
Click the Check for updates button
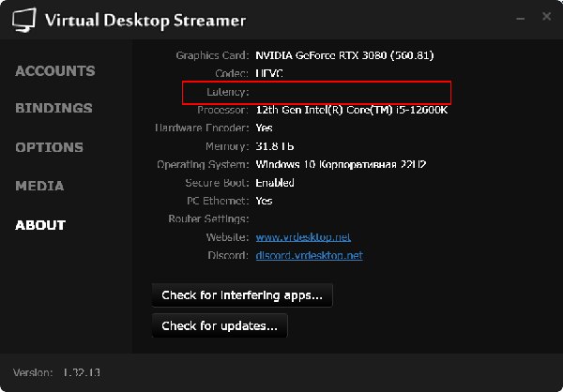coord(220,326)
